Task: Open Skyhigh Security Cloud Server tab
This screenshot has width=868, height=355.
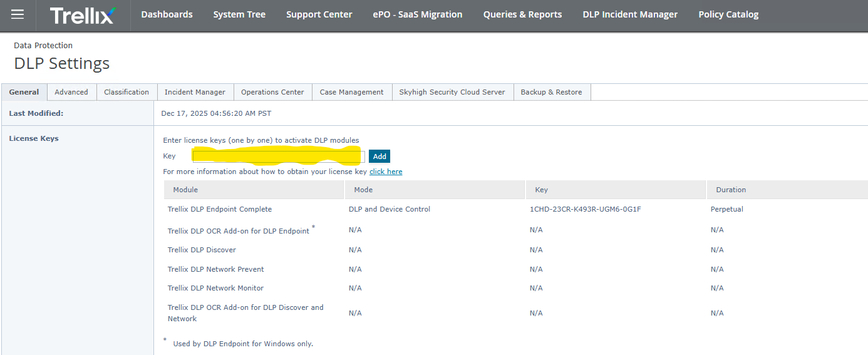Action: coord(452,92)
